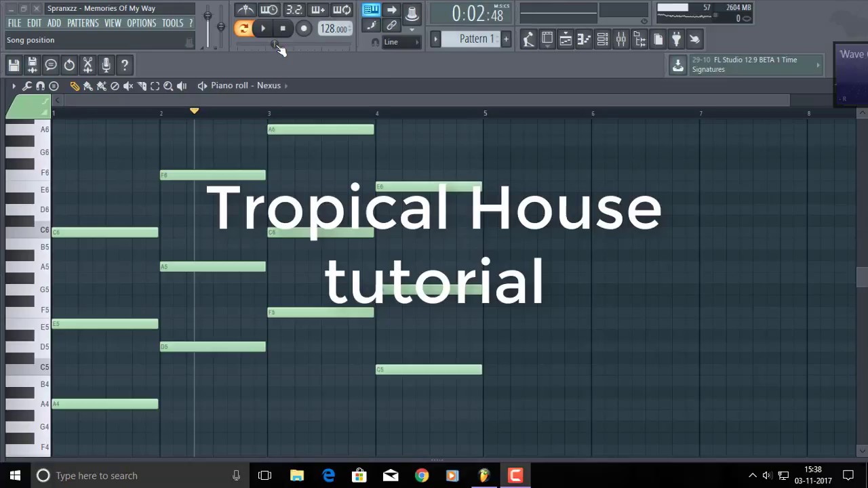The image size is (868, 488).
Task: Select the Mute tool in piano roll toolbar
Action: pos(128,86)
